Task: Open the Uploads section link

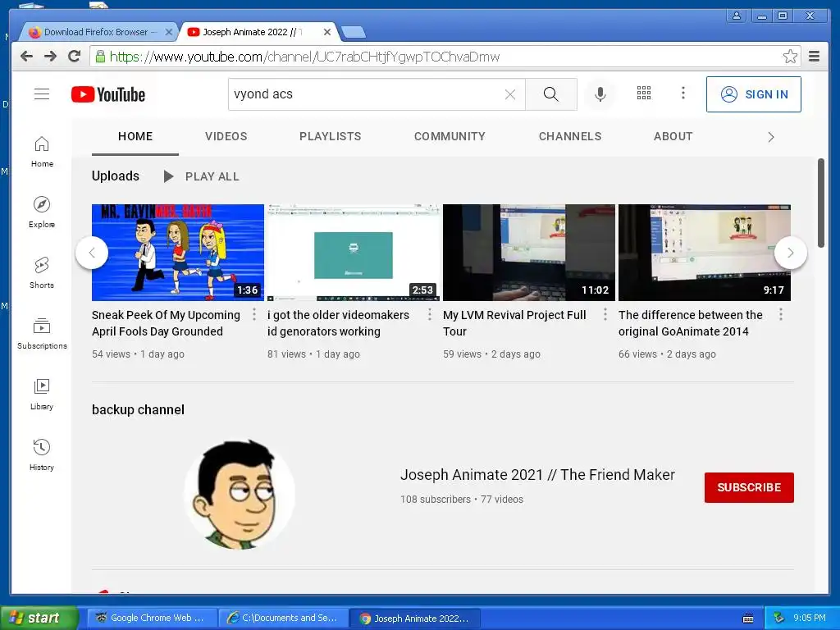Action: coord(115,176)
